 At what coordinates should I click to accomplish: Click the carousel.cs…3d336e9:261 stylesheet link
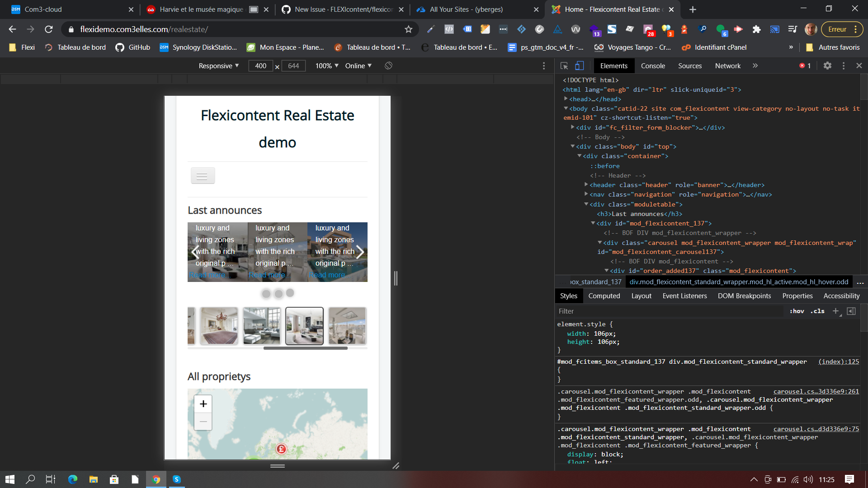click(816, 391)
